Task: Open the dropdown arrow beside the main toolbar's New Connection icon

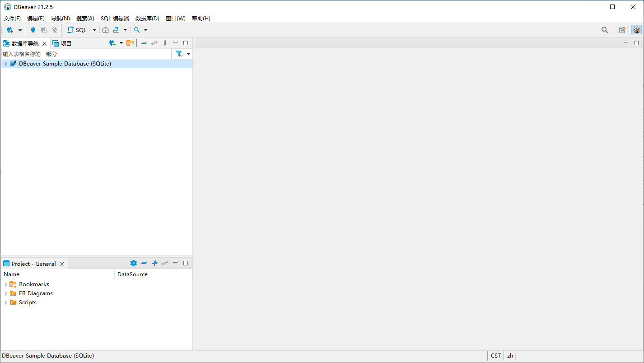Action: tap(20, 30)
